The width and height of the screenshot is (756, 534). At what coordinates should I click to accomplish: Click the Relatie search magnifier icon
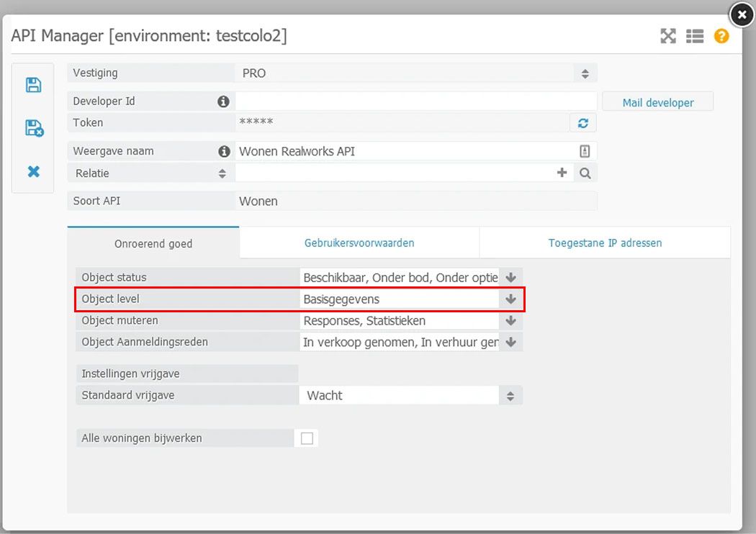point(585,173)
